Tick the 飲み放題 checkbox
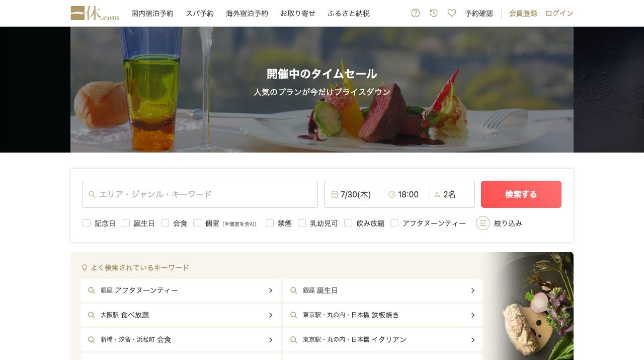 point(348,223)
